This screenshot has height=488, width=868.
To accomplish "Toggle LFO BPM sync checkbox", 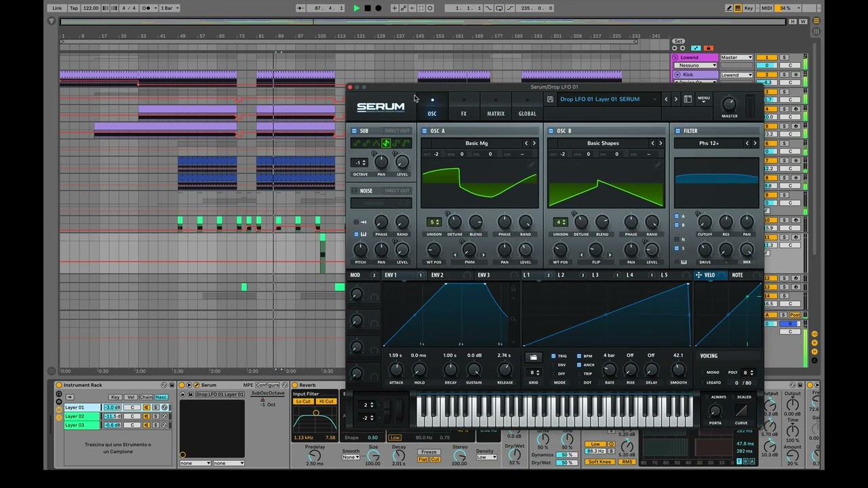I will tap(578, 356).
